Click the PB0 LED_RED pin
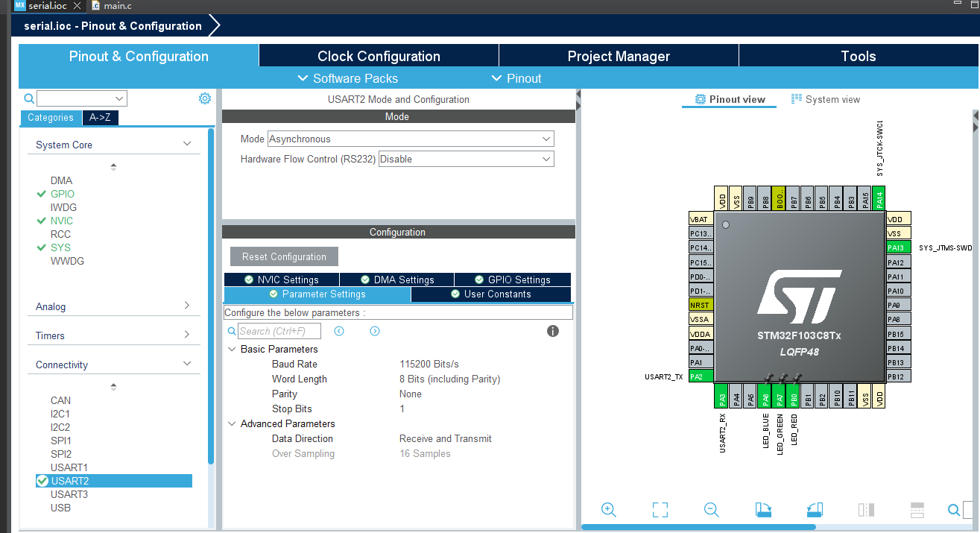Screen dimensions: 980x533 (x=794, y=395)
